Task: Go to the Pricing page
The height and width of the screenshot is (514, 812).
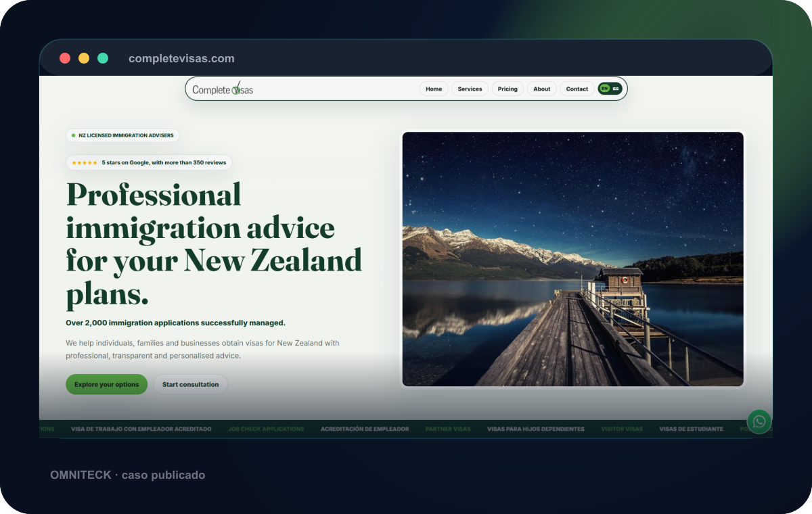Action: click(x=507, y=89)
